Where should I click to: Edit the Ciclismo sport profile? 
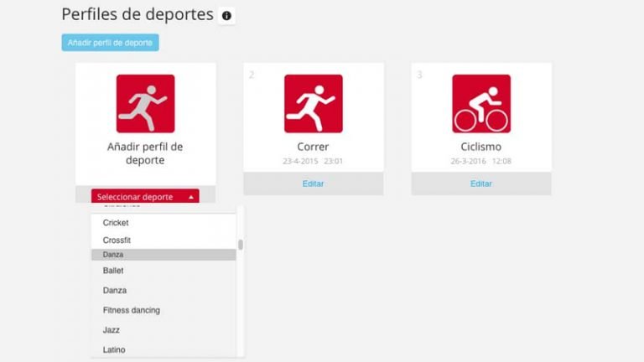[481, 184]
